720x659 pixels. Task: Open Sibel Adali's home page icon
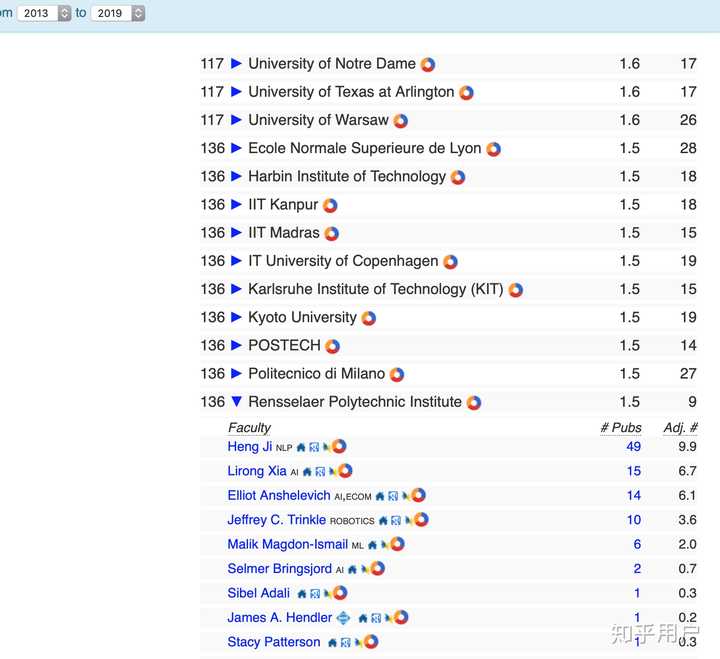coord(302,594)
